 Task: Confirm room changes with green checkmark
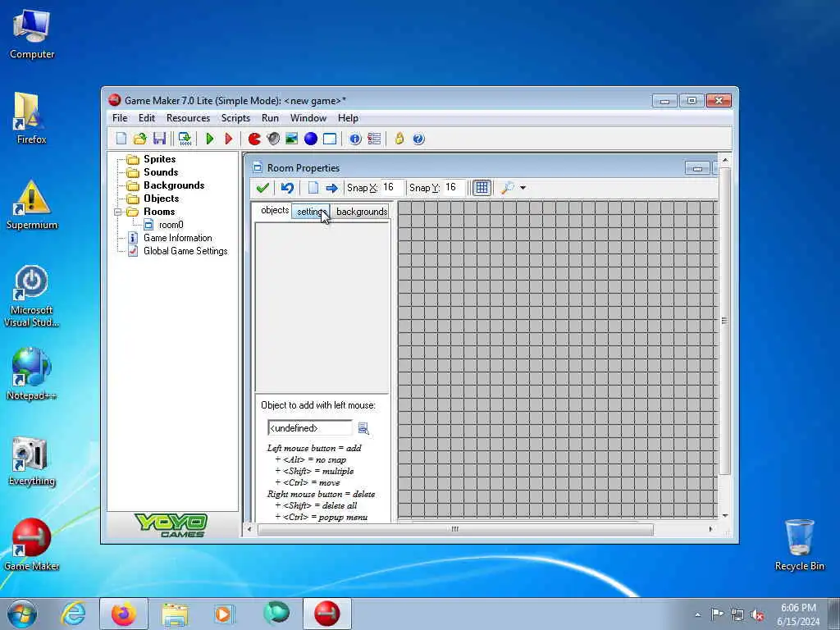tap(262, 188)
